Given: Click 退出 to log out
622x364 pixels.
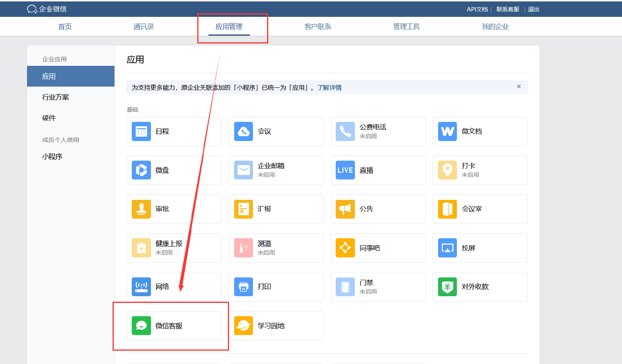Looking at the screenshot, I should coord(533,9).
